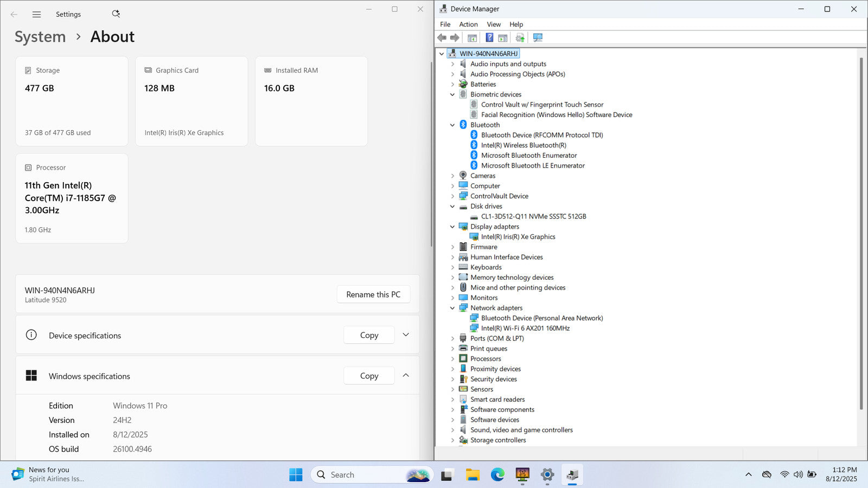The height and width of the screenshot is (488, 868).
Task: Open the Help menu in Device Manager
Action: [x=516, y=24]
